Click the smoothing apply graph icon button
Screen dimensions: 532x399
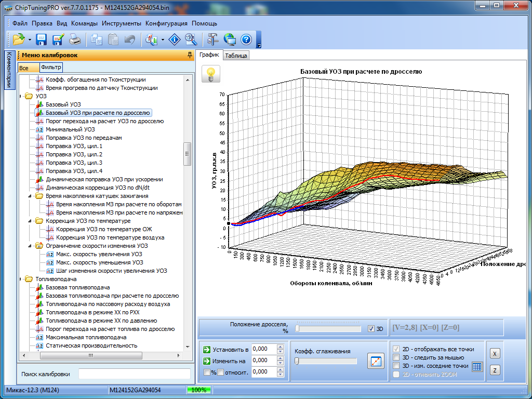[x=375, y=361]
